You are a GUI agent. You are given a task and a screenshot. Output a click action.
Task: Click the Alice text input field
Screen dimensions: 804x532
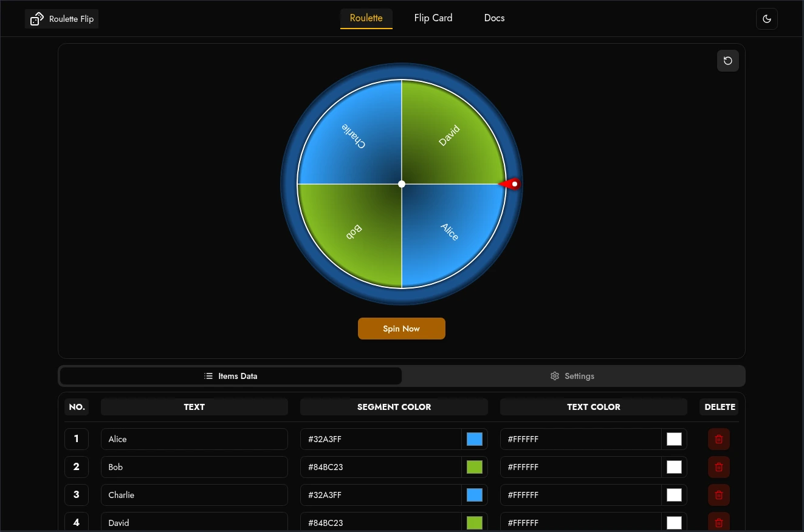194,439
